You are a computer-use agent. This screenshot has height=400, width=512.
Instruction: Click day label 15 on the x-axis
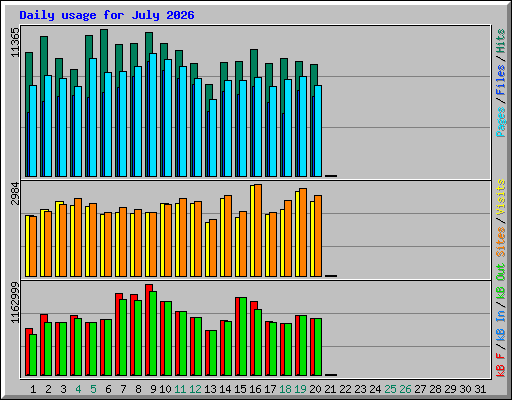pyautogui.click(x=240, y=389)
